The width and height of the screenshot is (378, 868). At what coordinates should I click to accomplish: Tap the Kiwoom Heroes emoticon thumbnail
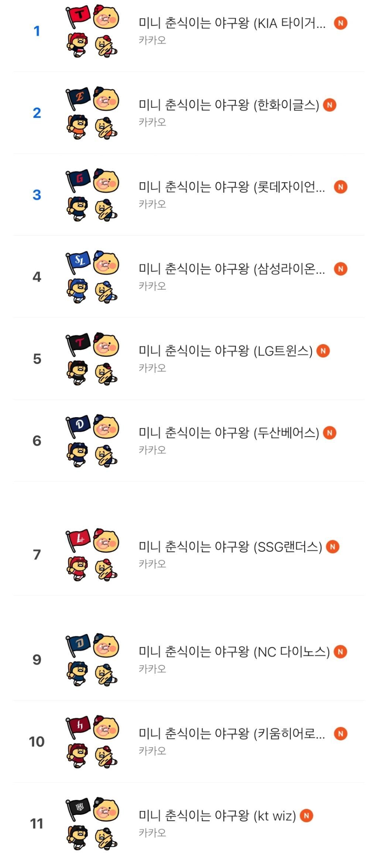92,741
